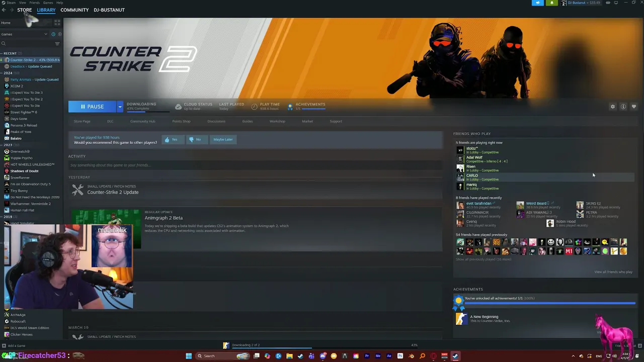Screen dimensions: 644x362
Task: Select Clicker Heroes in library list
Action: coord(21,334)
